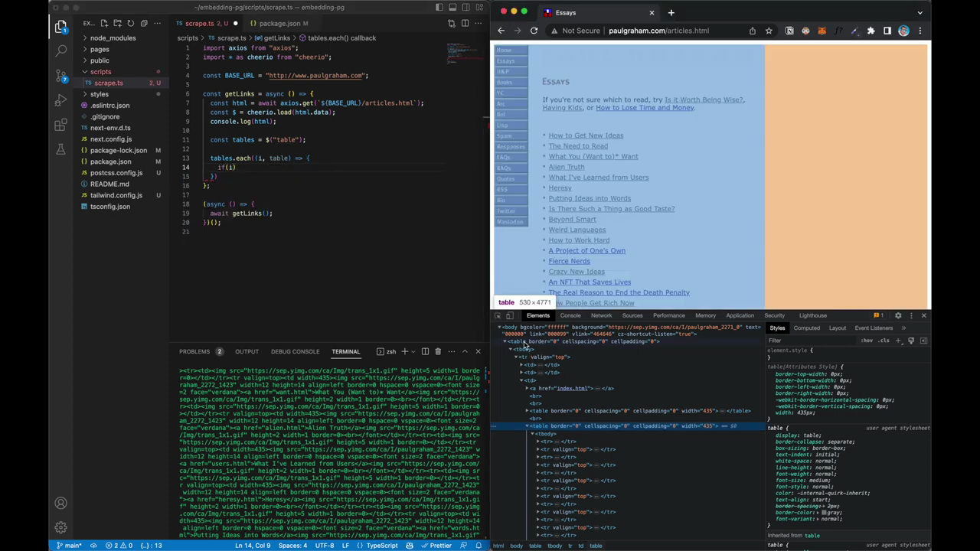
Task: Refresh the Explorer file tree
Action: tap(131, 24)
